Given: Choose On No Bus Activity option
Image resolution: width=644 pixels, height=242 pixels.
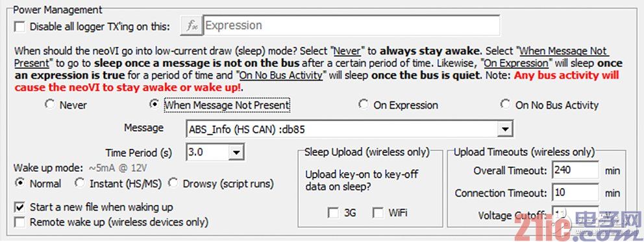Looking at the screenshot, I should click(x=505, y=105).
